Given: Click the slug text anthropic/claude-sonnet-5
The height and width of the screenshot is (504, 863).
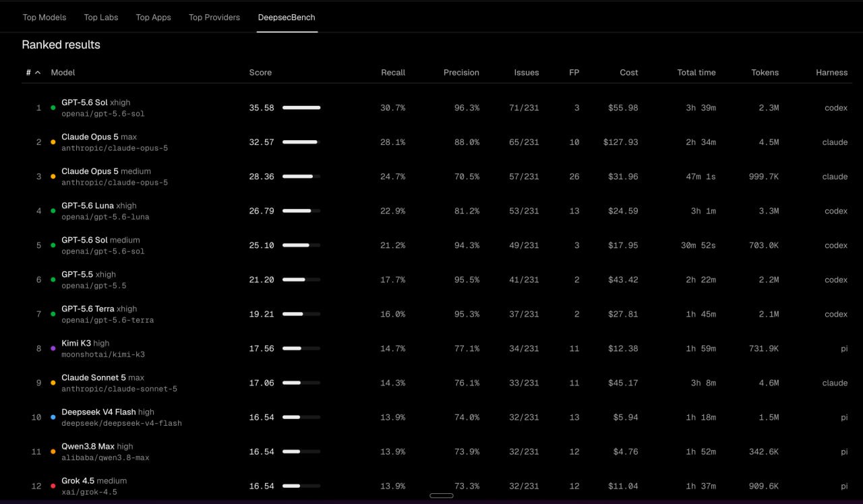Looking at the screenshot, I should 119,389.
